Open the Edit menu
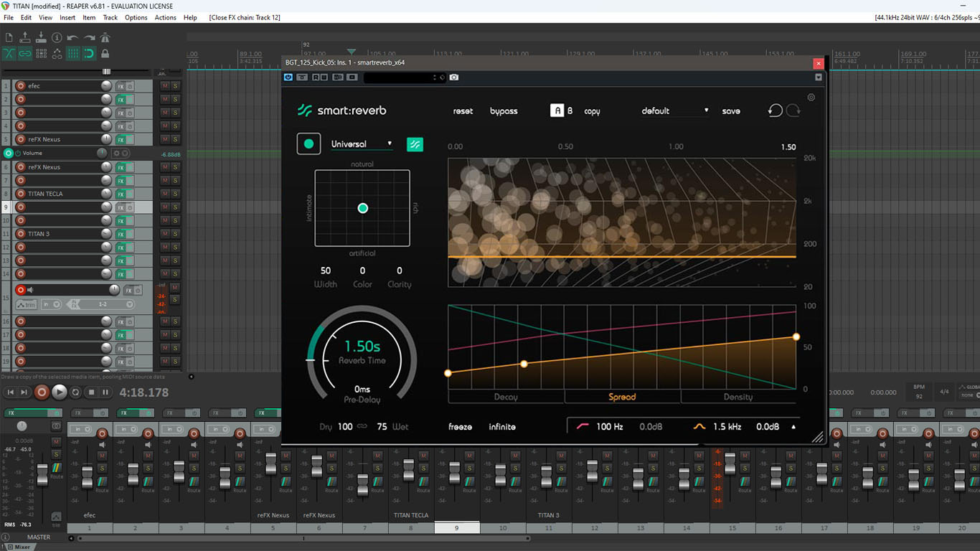 point(26,17)
